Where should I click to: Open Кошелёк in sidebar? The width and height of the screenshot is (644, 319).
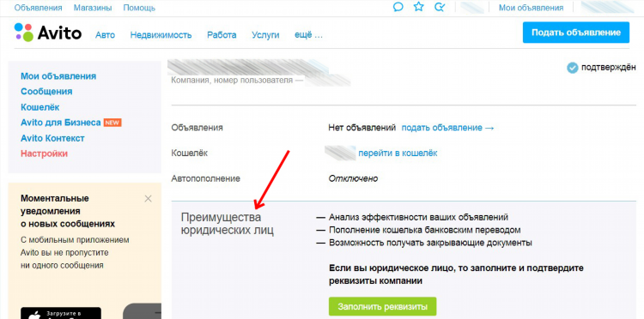point(39,107)
